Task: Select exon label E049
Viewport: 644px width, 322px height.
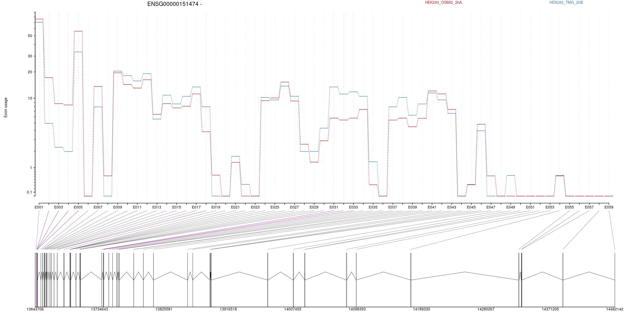Action: 511,207
